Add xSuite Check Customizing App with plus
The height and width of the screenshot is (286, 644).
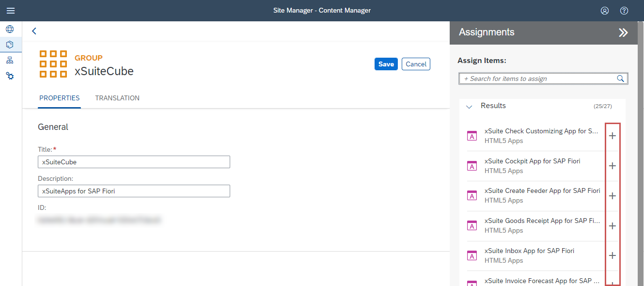pyautogui.click(x=613, y=136)
